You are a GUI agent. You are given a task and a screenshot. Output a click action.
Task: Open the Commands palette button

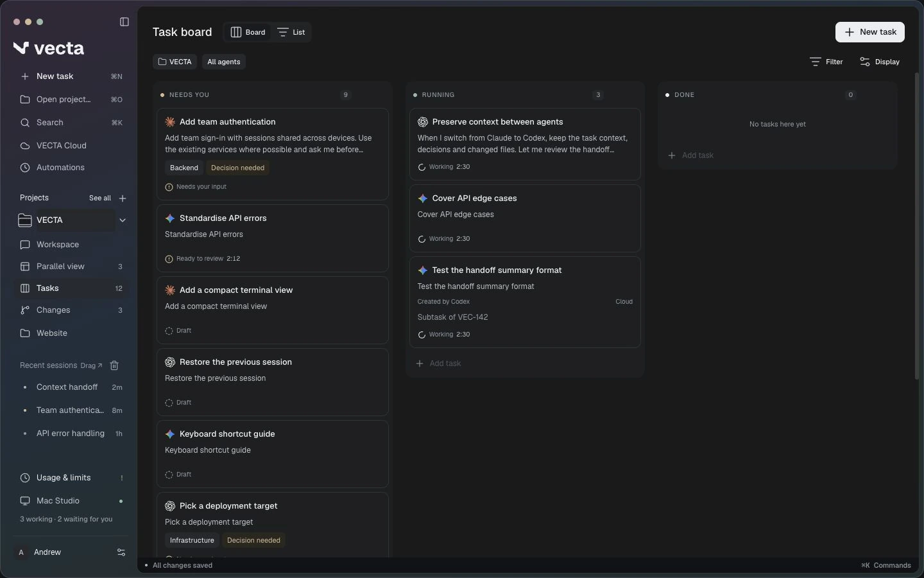(886, 566)
